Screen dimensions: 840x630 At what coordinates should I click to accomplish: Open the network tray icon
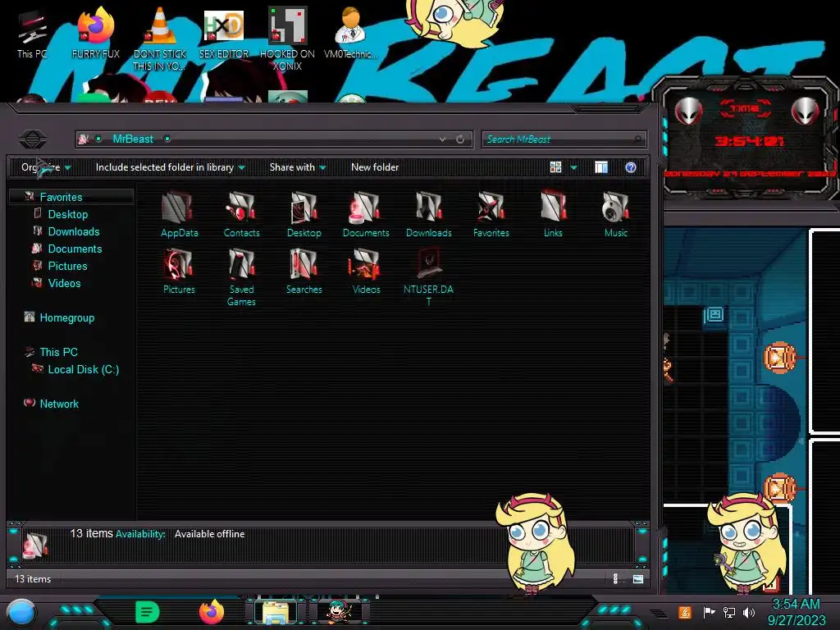(729, 612)
